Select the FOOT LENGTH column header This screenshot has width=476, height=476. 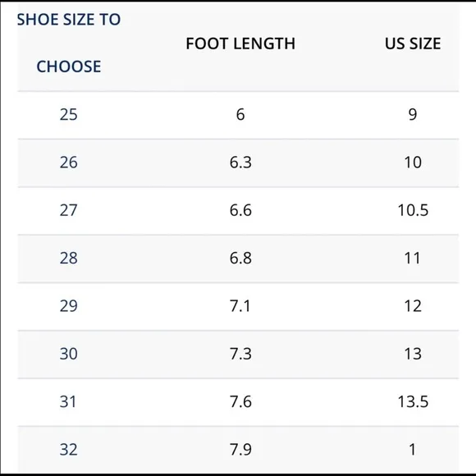[x=240, y=43]
